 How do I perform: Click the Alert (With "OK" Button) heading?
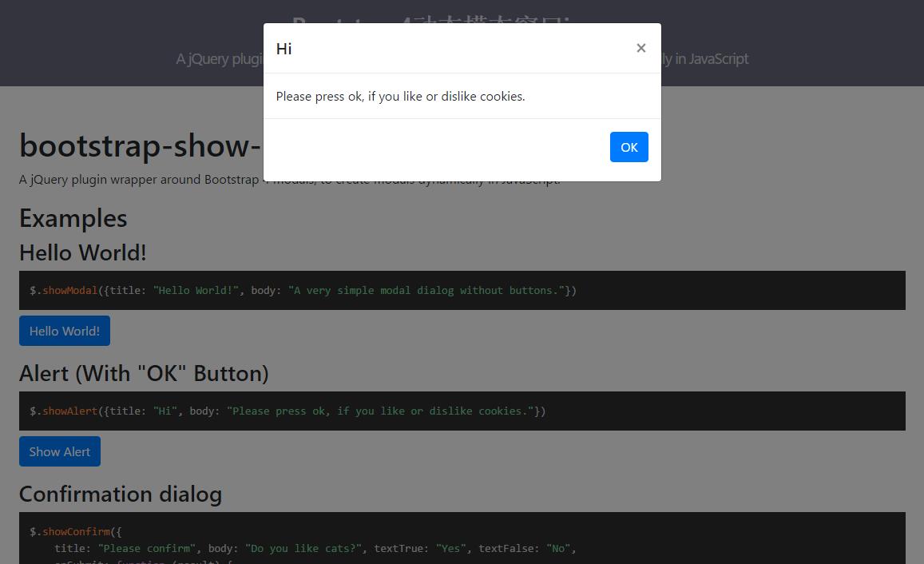click(144, 374)
